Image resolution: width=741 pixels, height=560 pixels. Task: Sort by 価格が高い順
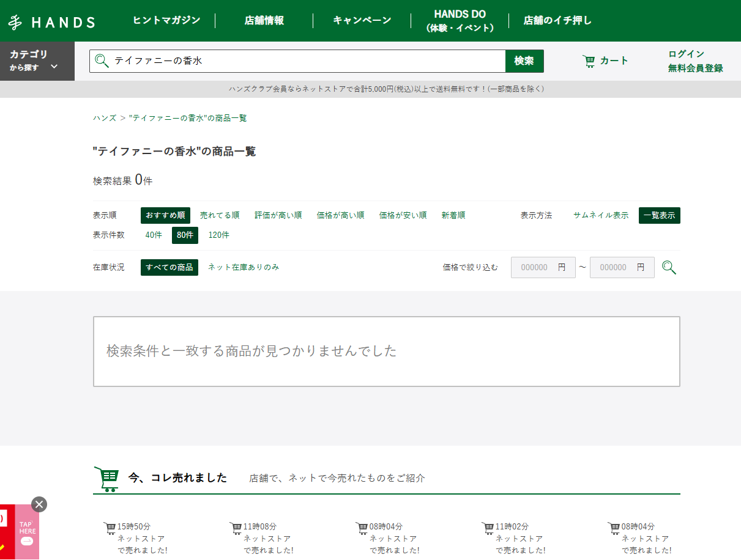point(341,215)
